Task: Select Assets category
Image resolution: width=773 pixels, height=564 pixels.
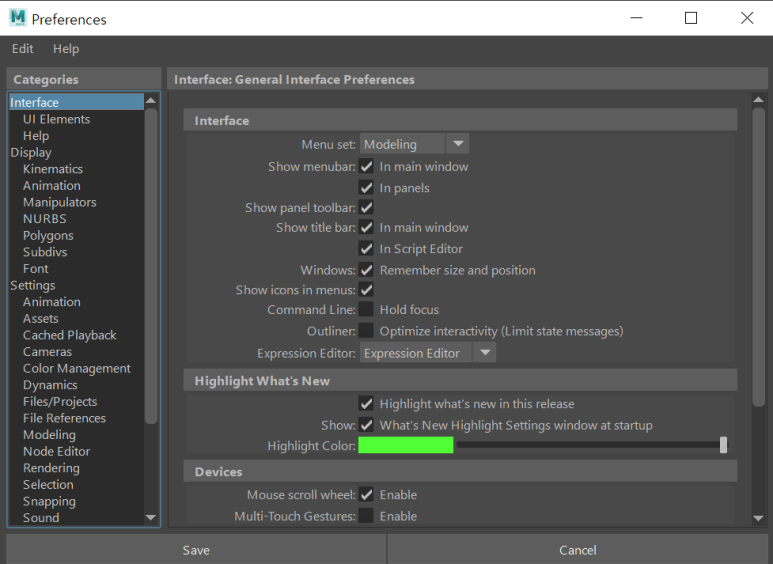Action: [40, 318]
